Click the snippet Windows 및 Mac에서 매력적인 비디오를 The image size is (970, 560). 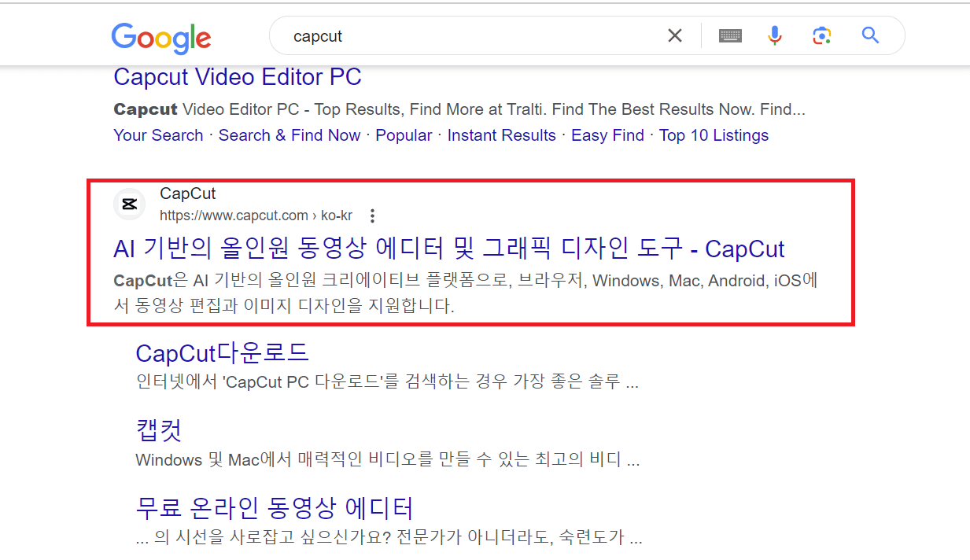[x=388, y=459]
